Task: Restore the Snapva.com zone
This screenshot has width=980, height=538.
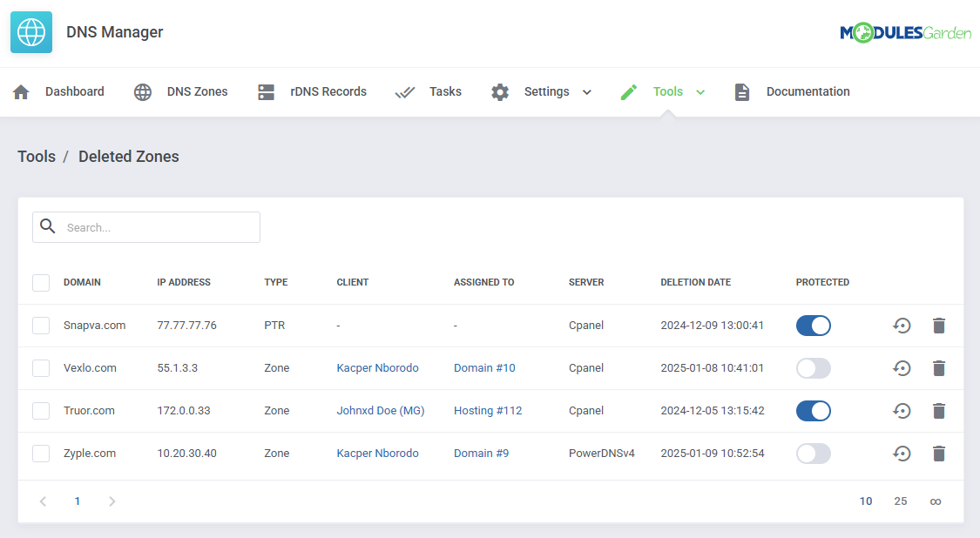Action: (902, 326)
